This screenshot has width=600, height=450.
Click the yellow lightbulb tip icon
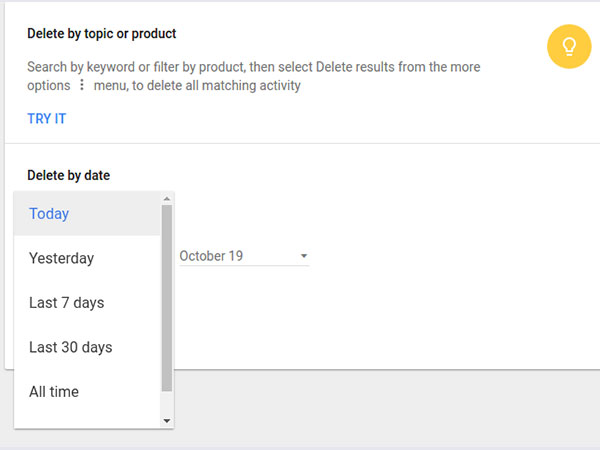pyautogui.click(x=569, y=46)
